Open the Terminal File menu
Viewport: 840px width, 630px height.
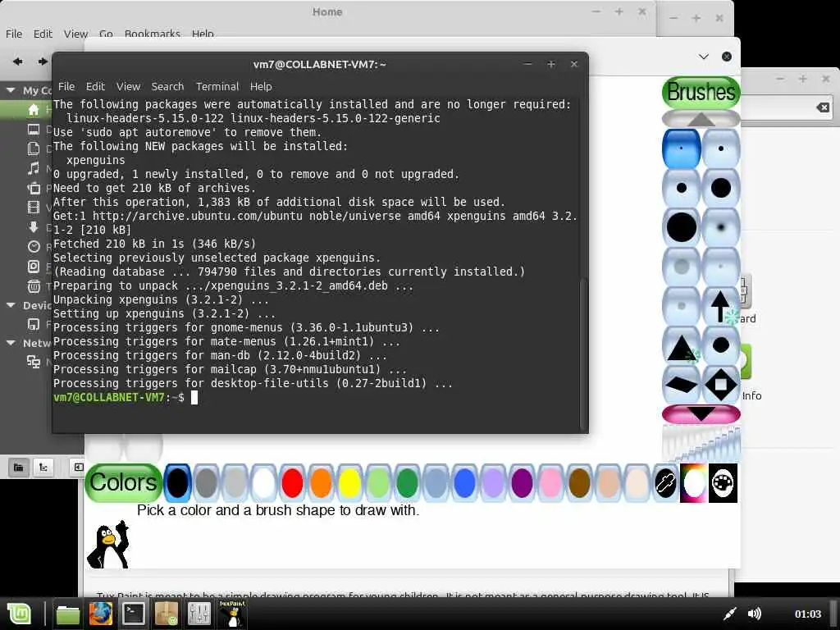[x=66, y=86]
